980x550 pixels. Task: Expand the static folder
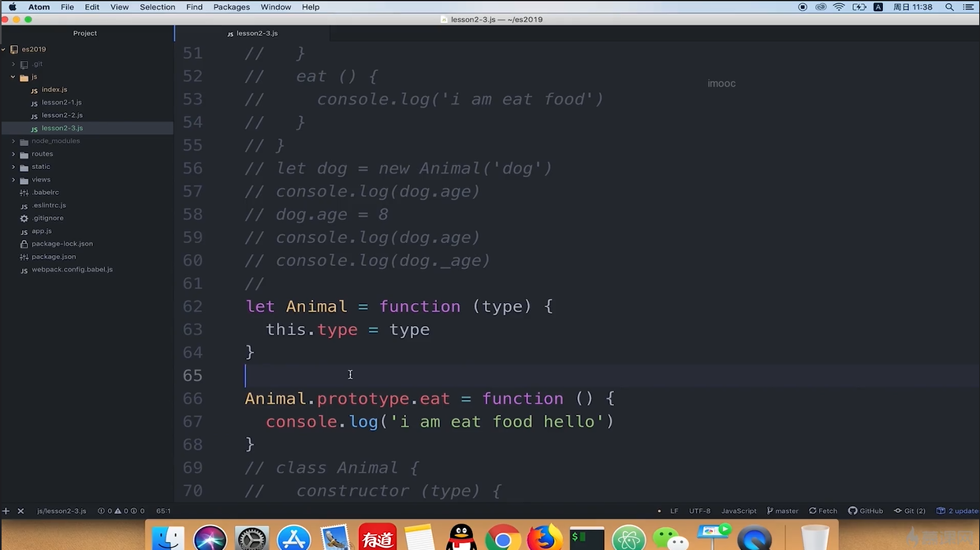tap(13, 166)
